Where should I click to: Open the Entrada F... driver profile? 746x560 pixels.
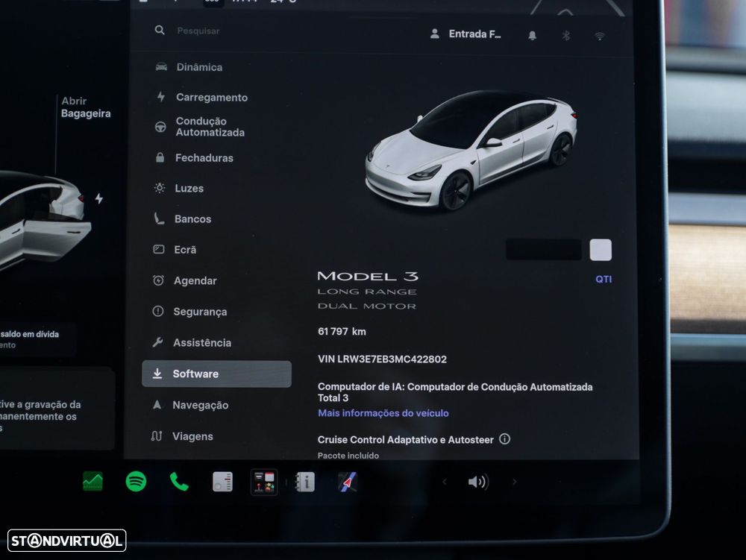[466, 34]
